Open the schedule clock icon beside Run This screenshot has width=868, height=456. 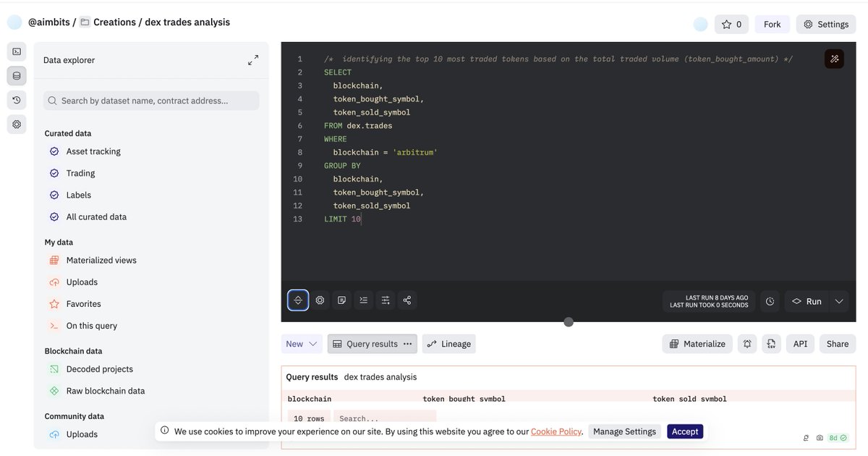(x=770, y=301)
